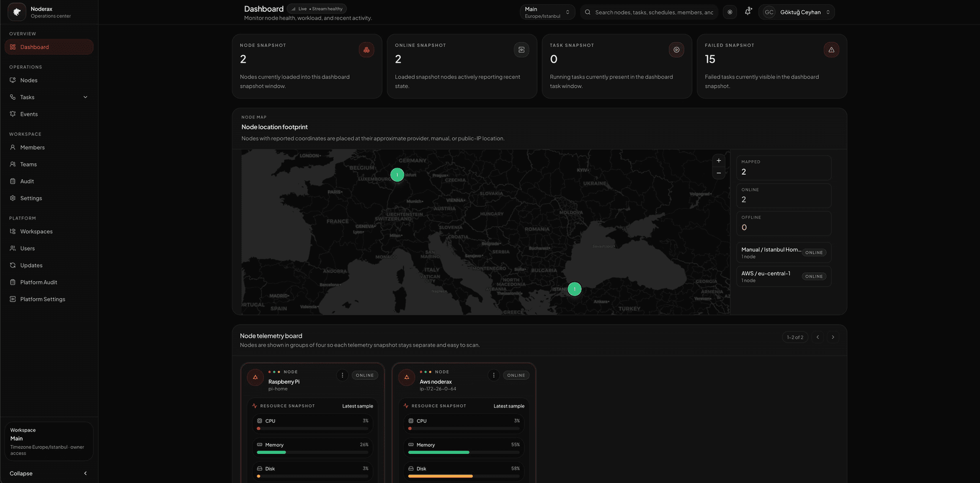Click the Raspberry Pi CPU icon
This screenshot has width=980, height=483.
(x=259, y=421)
